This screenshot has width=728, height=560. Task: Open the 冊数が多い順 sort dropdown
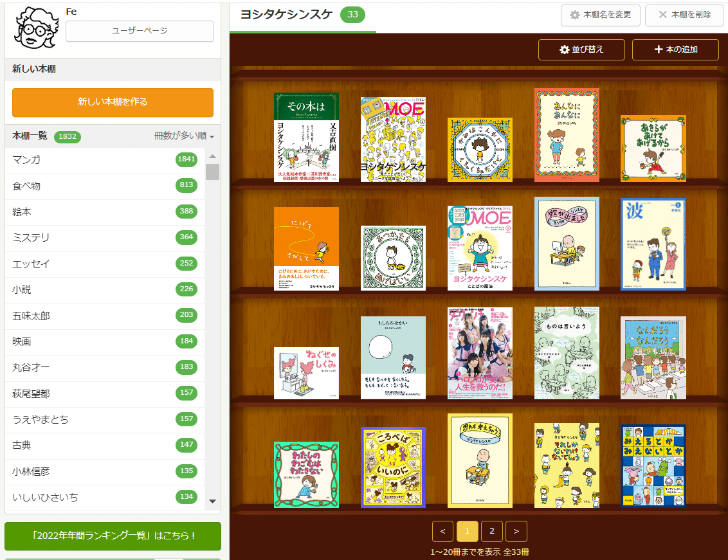point(184,136)
